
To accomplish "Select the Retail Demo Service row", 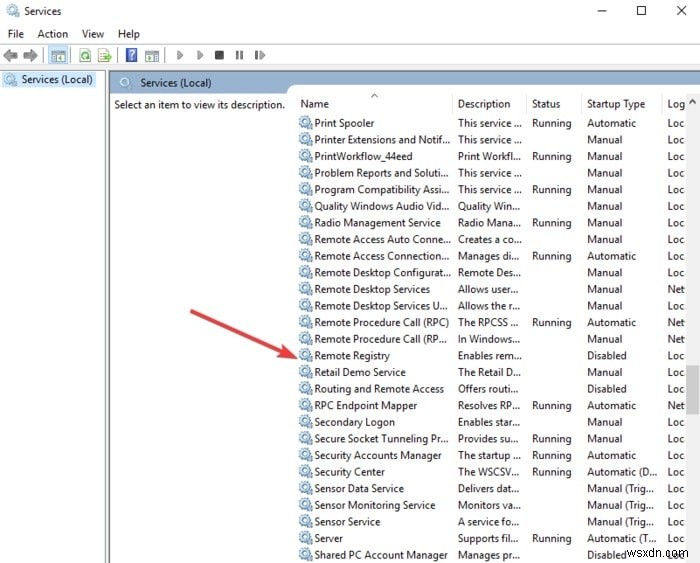I will (x=360, y=372).
